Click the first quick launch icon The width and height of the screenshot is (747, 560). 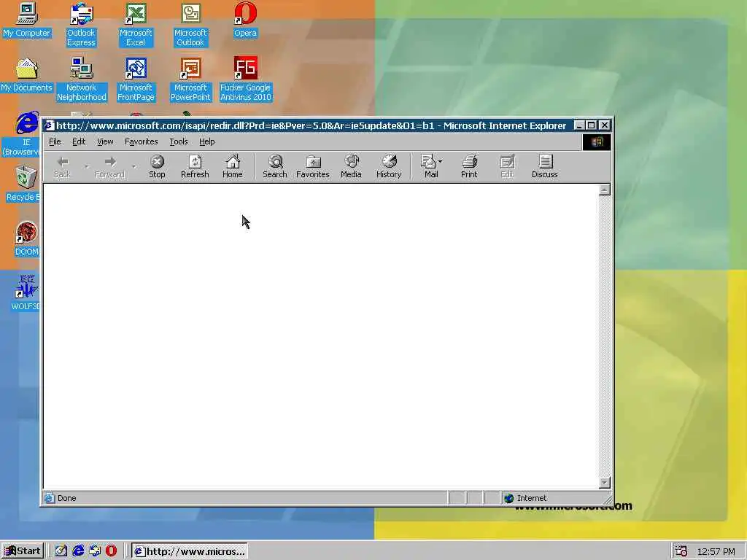pos(61,551)
